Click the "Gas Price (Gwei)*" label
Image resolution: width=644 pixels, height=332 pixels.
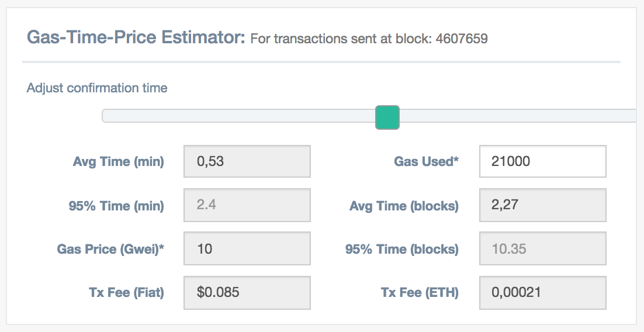[110, 250]
